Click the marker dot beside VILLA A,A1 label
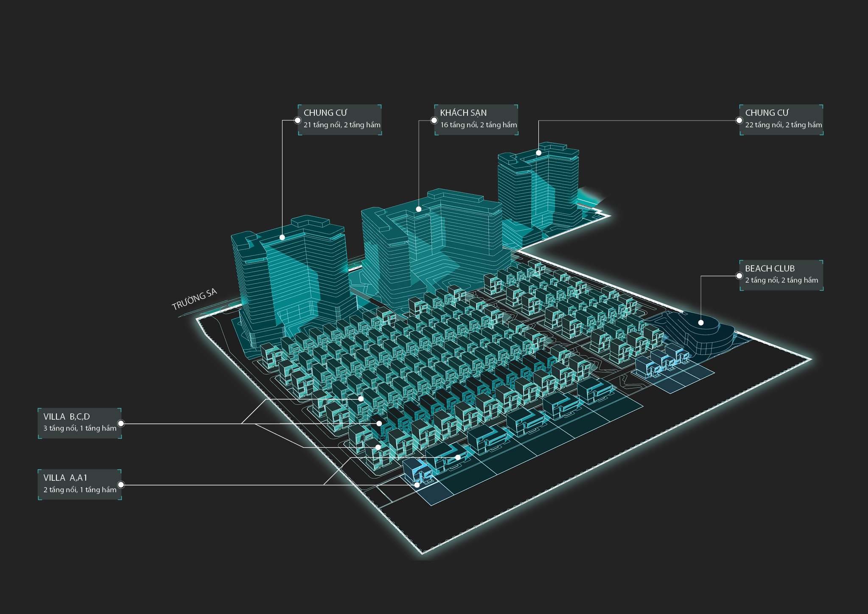868x614 pixels. coord(121,485)
